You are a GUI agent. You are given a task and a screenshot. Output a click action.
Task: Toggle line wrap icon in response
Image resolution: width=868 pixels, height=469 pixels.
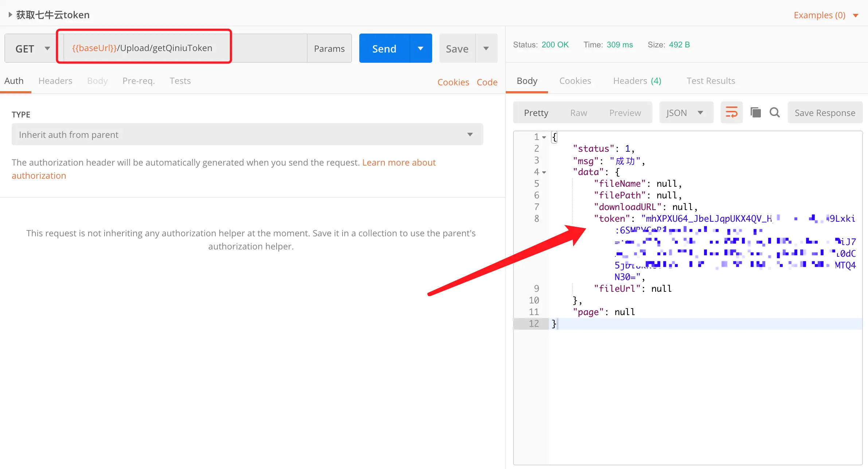coord(731,112)
